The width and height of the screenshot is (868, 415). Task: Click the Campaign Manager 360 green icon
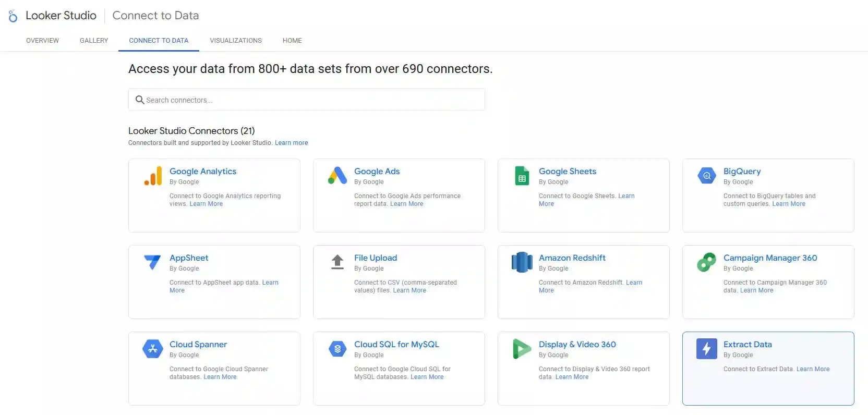click(x=707, y=262)
